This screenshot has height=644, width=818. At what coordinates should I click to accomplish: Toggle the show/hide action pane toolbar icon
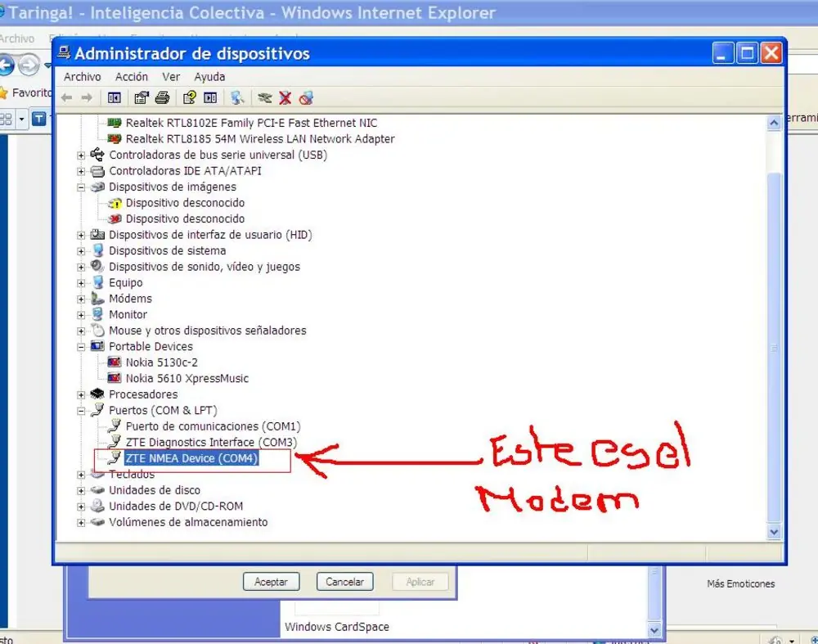pyautogui.click(x=210, y=97)
